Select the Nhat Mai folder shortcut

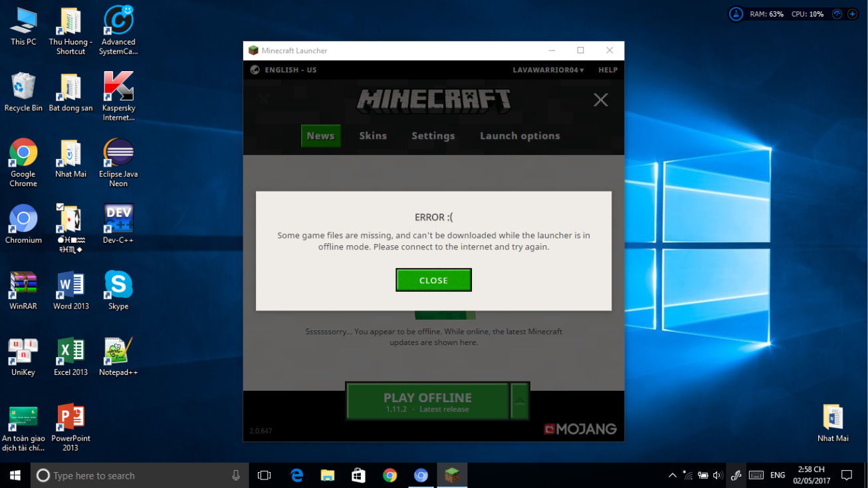70,159
